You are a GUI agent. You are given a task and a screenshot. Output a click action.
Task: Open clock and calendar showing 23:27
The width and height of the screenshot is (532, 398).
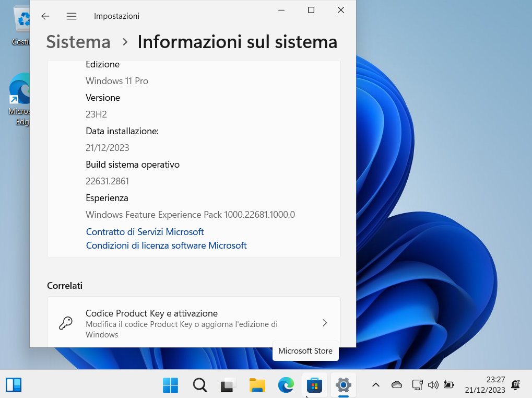(x=485, y=385)
